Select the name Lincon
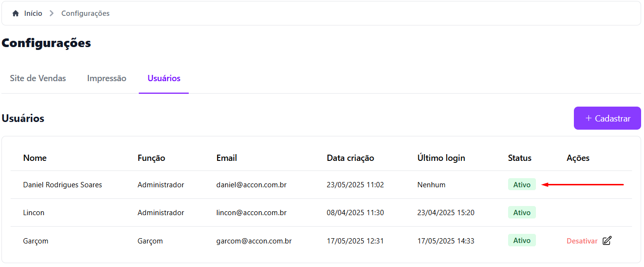This screenshot has width=644, height=267. [x=34, y=213]
